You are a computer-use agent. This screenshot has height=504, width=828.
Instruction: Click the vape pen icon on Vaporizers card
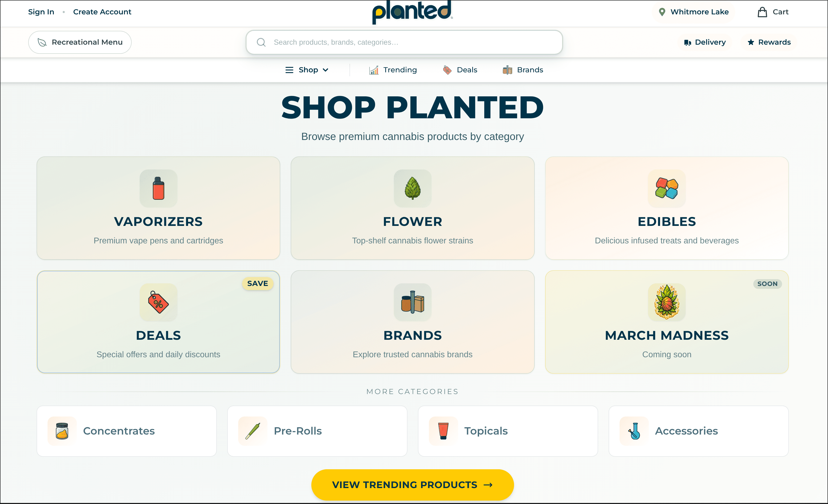pyautogui.click(x=158, y=189)
